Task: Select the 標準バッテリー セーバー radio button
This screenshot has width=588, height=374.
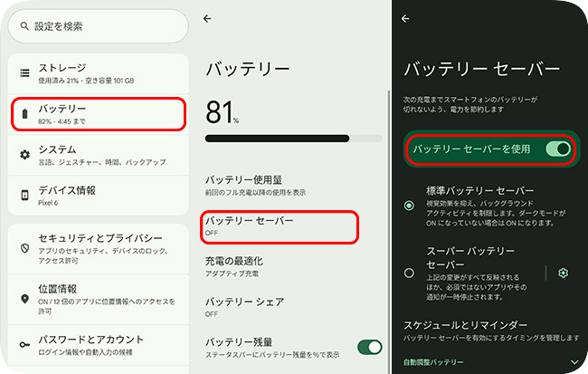Action: [409, 206]
